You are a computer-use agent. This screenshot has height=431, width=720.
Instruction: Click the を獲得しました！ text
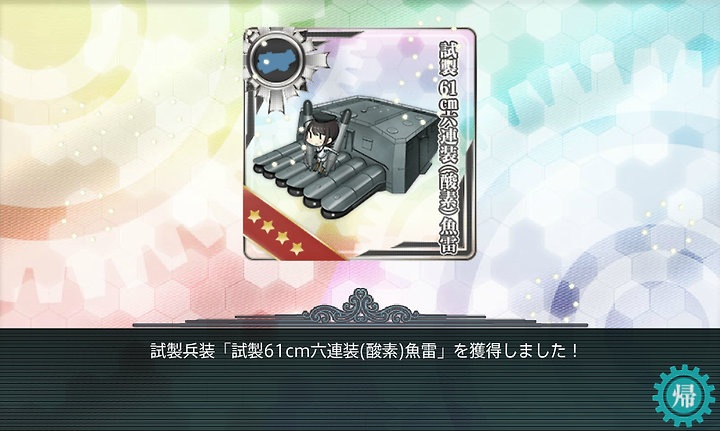pyautogui.click(x=516, y=352)
